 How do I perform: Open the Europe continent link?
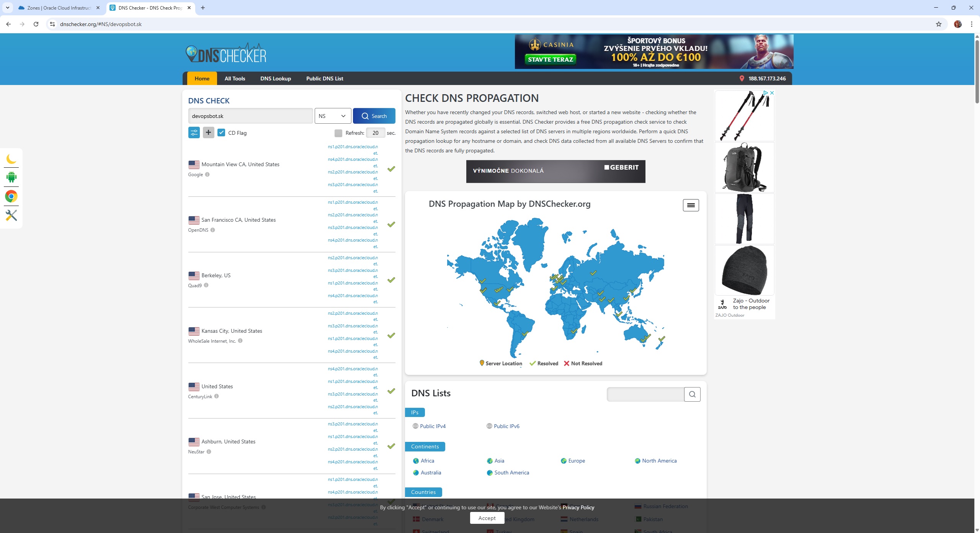pyautogui.click(x=577, y=461)
